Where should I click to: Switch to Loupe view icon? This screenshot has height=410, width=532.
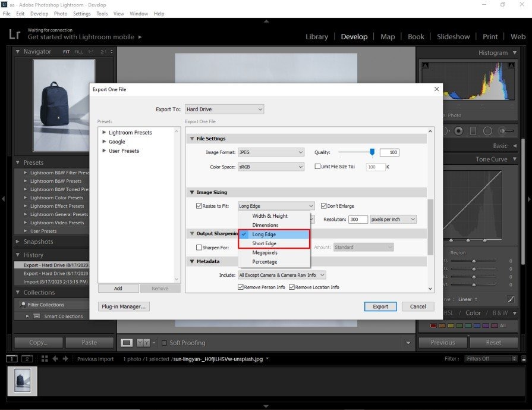tap(127, 343)
